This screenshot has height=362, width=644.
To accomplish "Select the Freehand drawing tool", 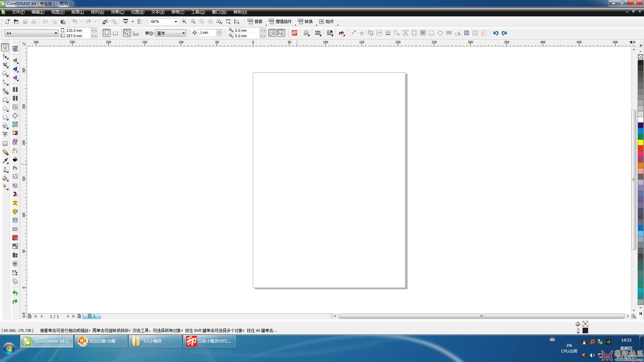I will pyautogui.click(x=5, y=82).
